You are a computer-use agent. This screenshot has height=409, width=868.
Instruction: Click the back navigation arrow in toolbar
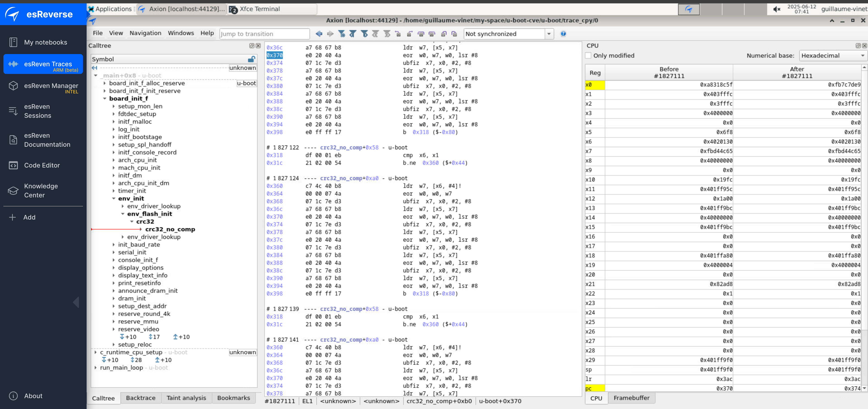click(319, 34)
